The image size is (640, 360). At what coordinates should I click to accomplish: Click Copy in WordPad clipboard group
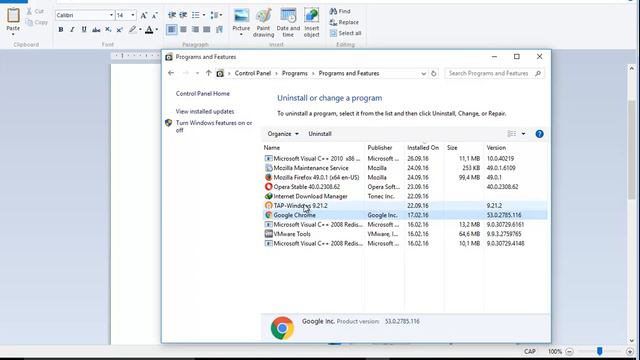pos(37,22)
